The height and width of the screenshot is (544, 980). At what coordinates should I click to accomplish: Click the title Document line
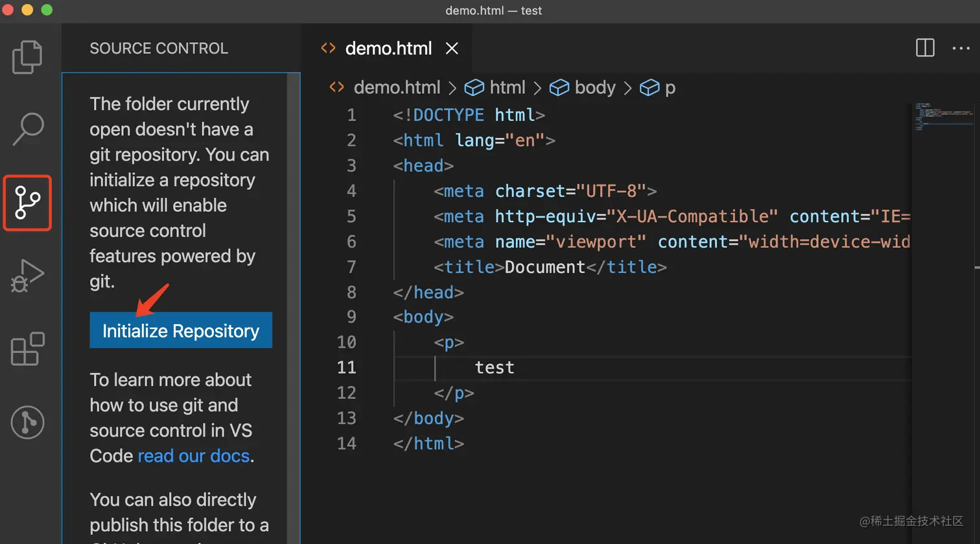click(x=550, y=267)
